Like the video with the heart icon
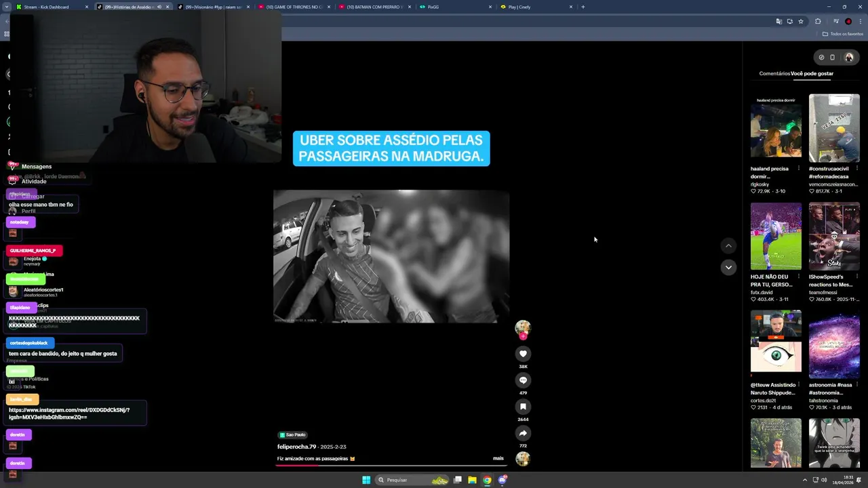This screenshot has width=868, height=488. (x=523, y=354)
